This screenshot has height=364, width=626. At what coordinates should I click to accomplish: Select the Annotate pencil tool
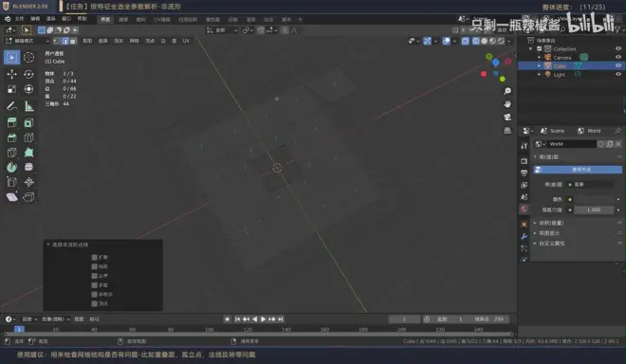[x=11, y=106]
